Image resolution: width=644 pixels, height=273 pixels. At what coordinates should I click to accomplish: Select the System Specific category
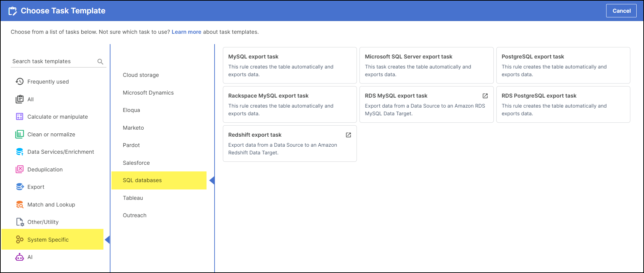tap(53, 239)
